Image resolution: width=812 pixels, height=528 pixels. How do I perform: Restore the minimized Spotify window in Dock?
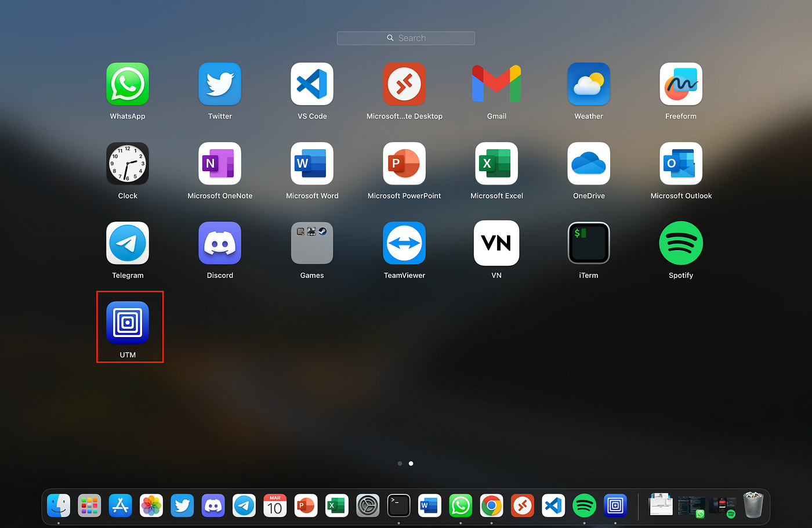(x=722, y=507)
